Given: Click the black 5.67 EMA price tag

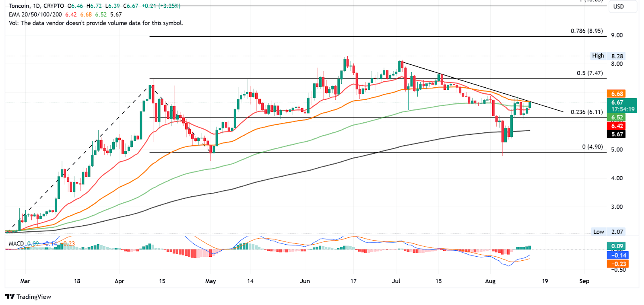Looking at the screenshot, I should [617, 134].
